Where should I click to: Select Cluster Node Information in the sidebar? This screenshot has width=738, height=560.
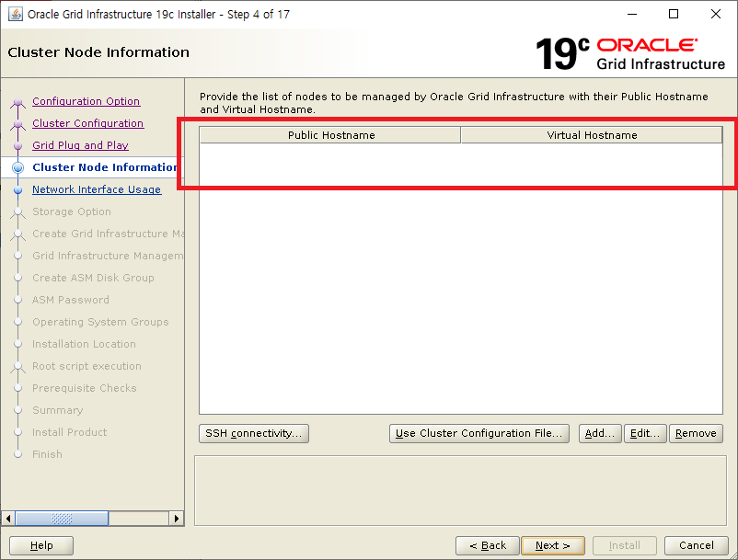tap(105, 167)
